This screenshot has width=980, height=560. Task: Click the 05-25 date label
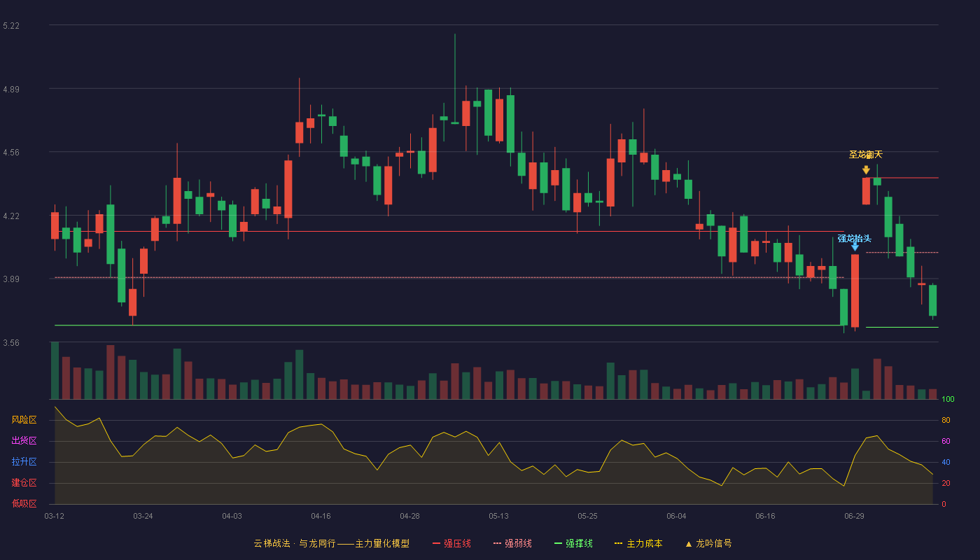tap(587, 516)
